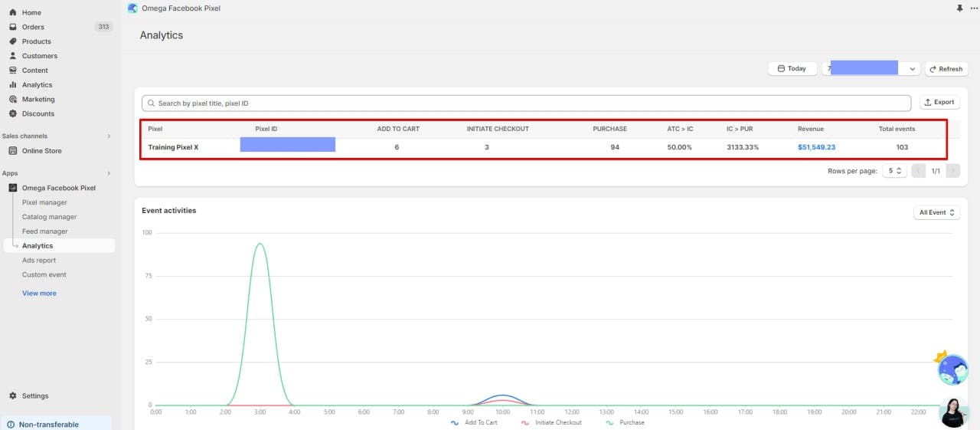Click the INITIATE CHECKOUT column header

pyautogui.click(x=498, y=129)
